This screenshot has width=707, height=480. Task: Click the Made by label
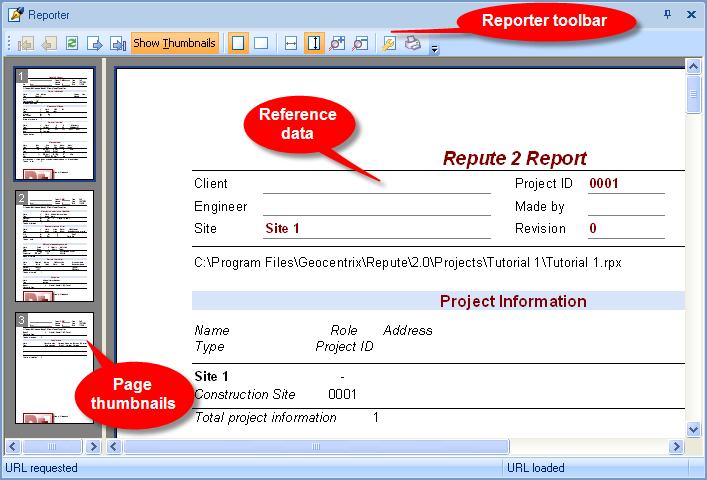(x=539, y=206)
